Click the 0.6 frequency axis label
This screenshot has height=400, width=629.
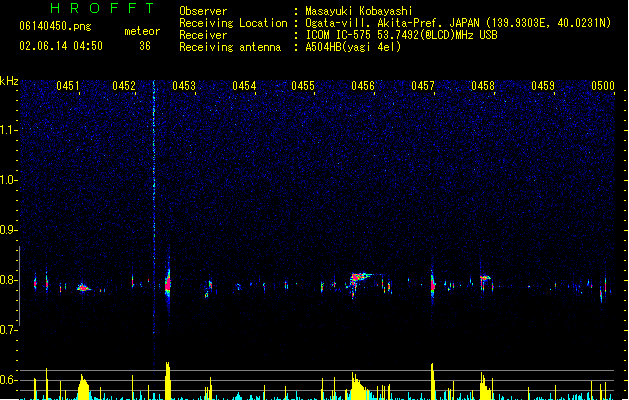(x=8, y=380)
